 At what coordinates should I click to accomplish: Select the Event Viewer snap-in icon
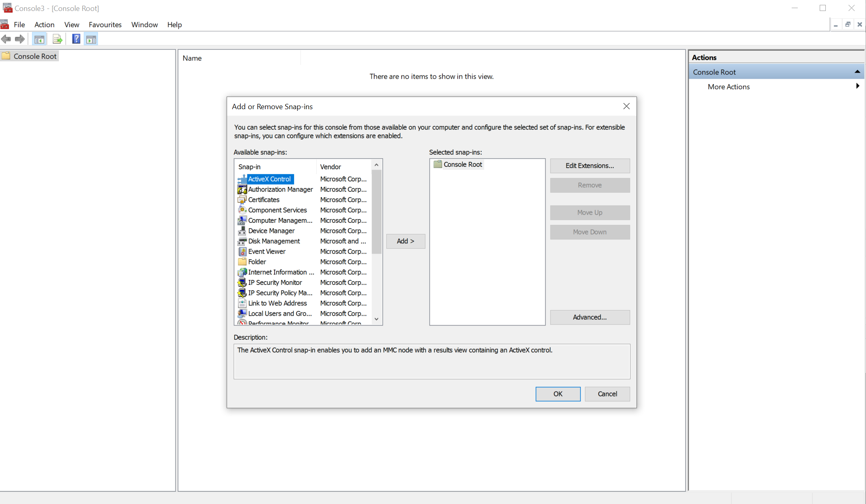pos(242,251)
